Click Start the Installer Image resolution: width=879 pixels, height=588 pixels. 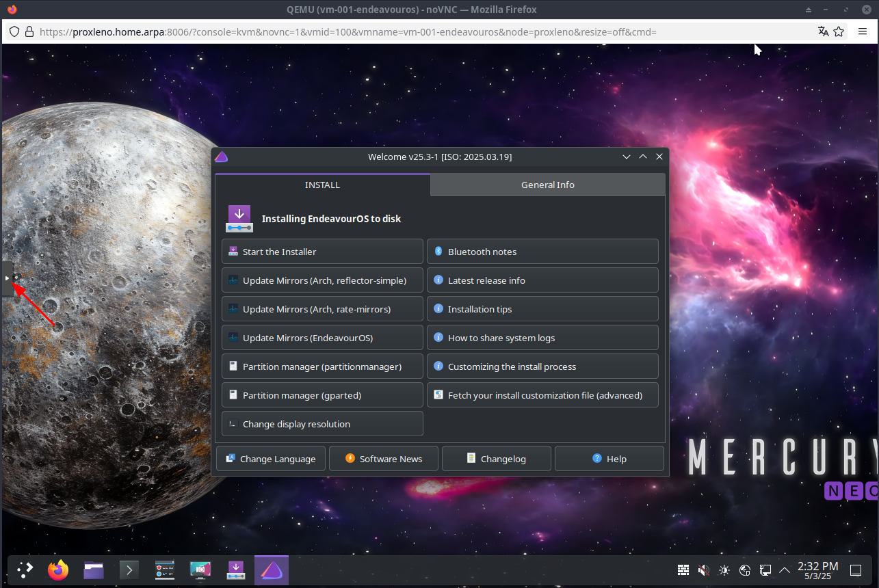pyautogui.click(x=322, y=252)
